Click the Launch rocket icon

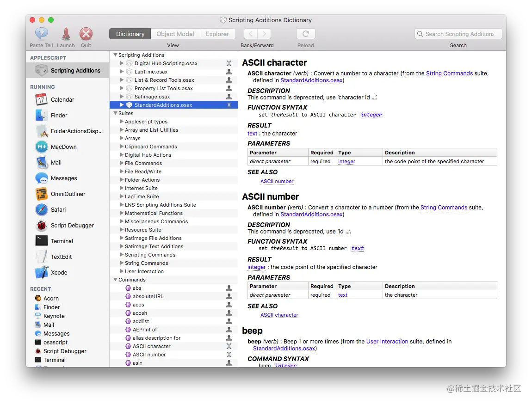point(66,34)
